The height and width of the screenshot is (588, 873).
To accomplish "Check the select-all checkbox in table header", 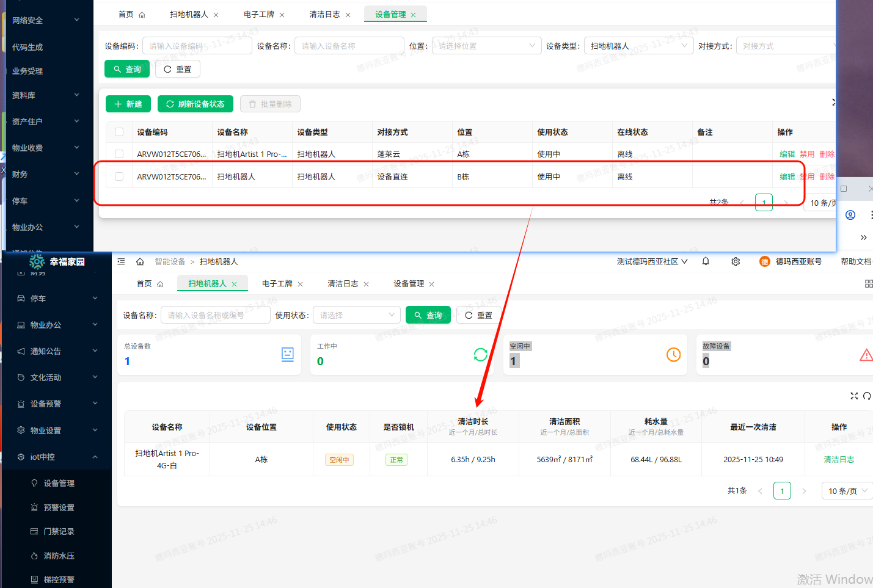I will pos(119,132).
